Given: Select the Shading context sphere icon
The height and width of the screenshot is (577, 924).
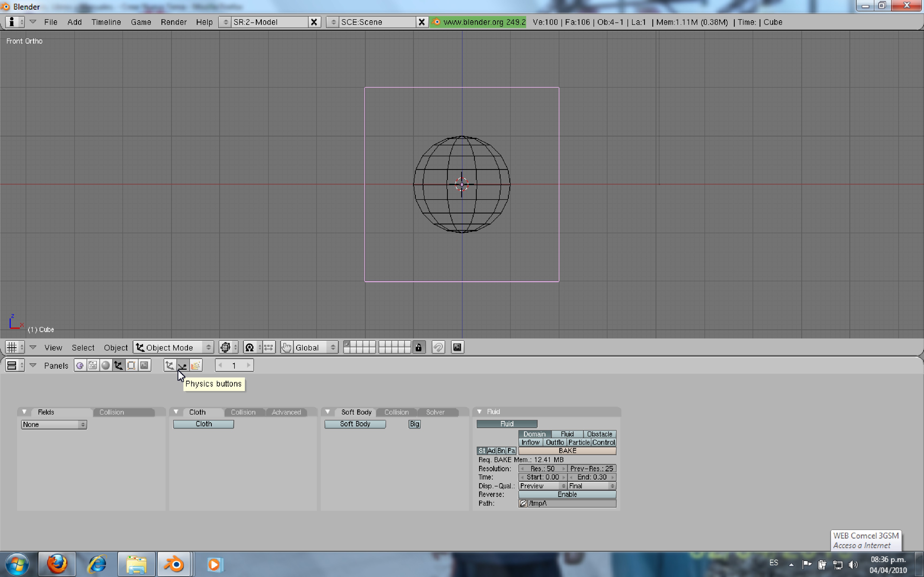Looking at the screenshot, I should (106, 365).
